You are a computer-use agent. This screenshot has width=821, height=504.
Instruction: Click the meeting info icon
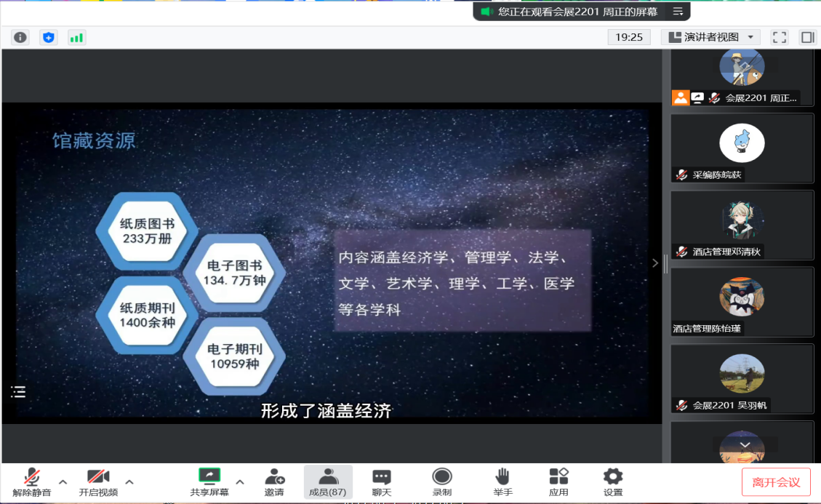20,37
